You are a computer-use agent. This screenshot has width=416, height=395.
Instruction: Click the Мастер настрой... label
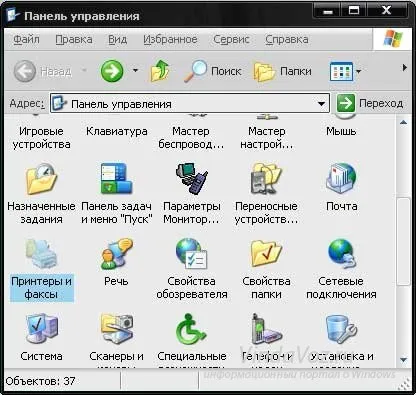coord(267,138)
